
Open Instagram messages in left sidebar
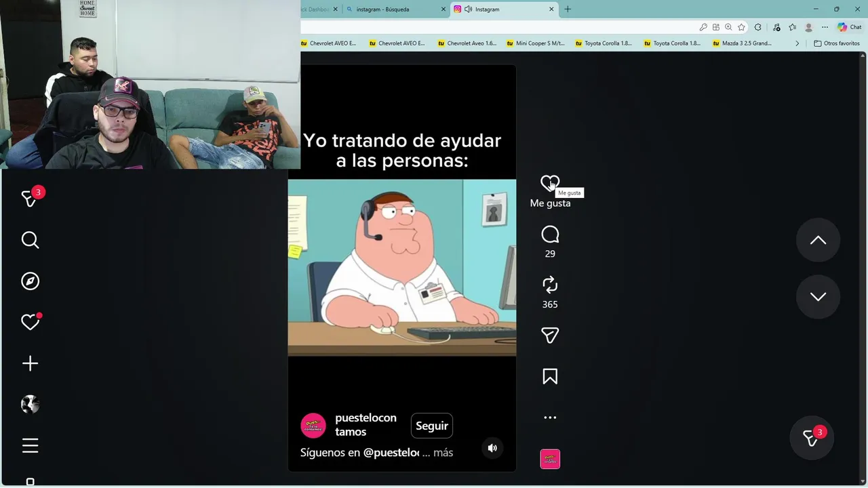pos(30,198)
